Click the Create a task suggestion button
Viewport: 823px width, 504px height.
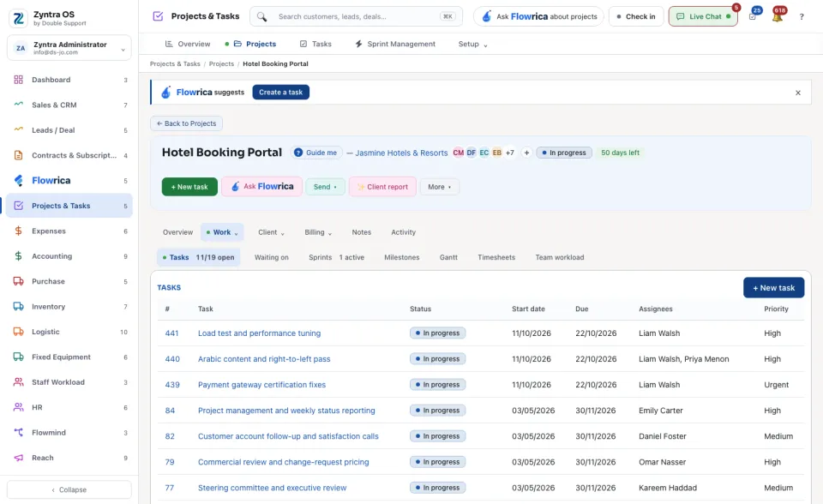(x=281, y=93)
